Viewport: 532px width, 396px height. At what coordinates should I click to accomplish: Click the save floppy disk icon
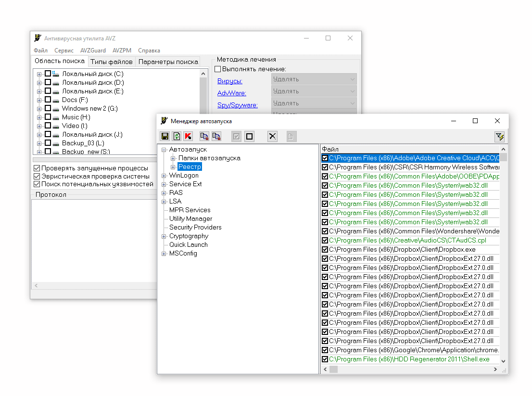click(165, 136)
